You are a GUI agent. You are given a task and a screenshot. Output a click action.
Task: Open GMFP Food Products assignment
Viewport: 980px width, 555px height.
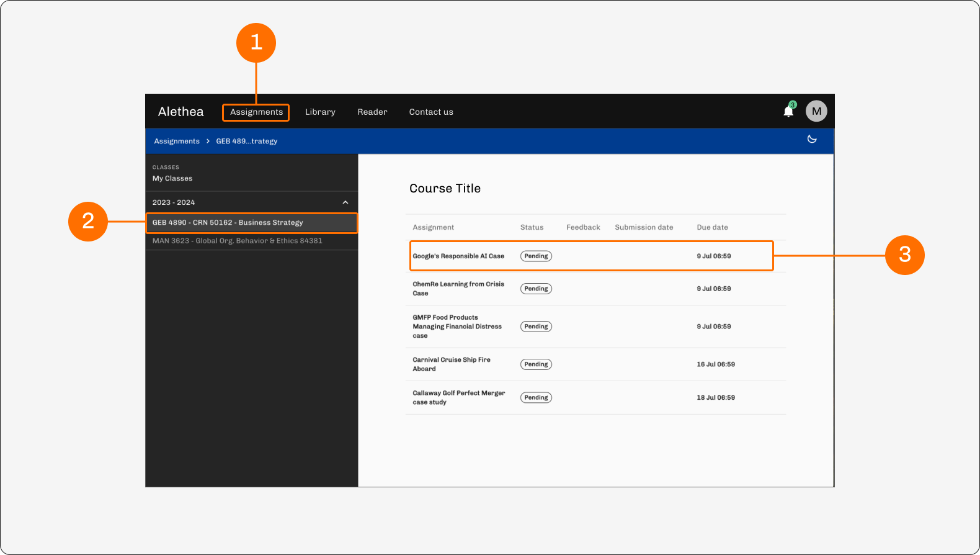[457, 327]
